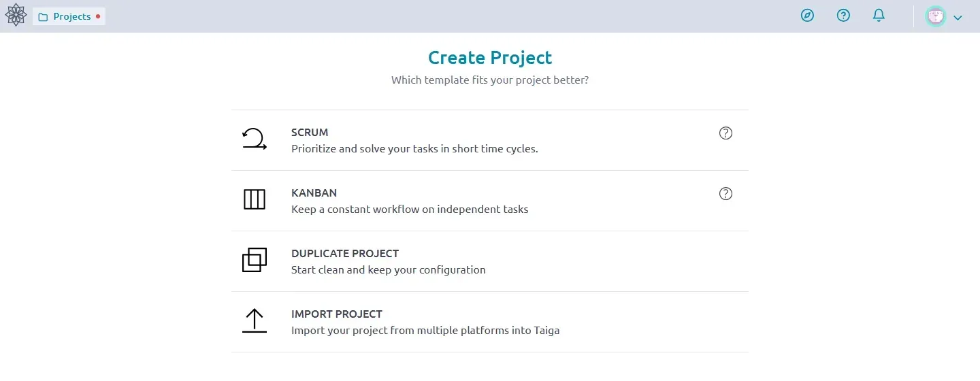The height and width of the screenshot is (381, 980).
Task: Choose the DUPLICATE PROJECT option title
Action: [345, 254]
